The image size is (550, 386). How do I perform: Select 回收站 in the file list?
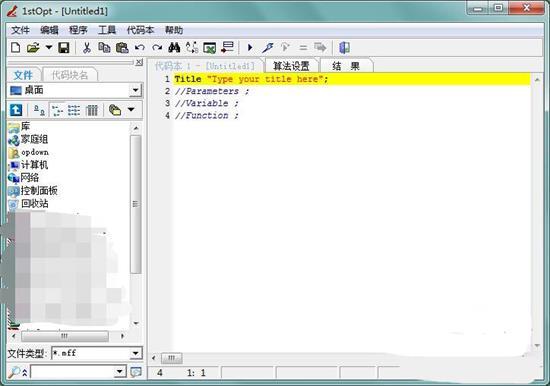(x=28, y=204)
